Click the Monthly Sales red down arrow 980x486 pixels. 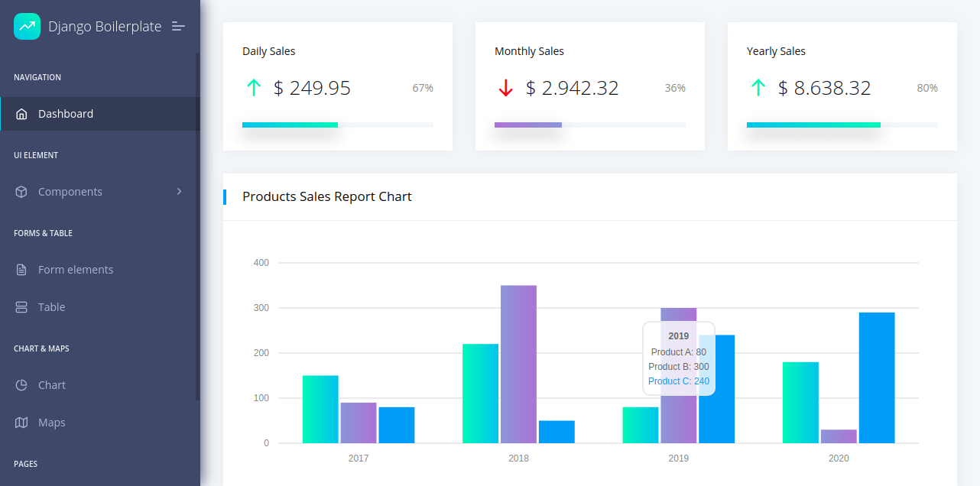coord(505,88)
